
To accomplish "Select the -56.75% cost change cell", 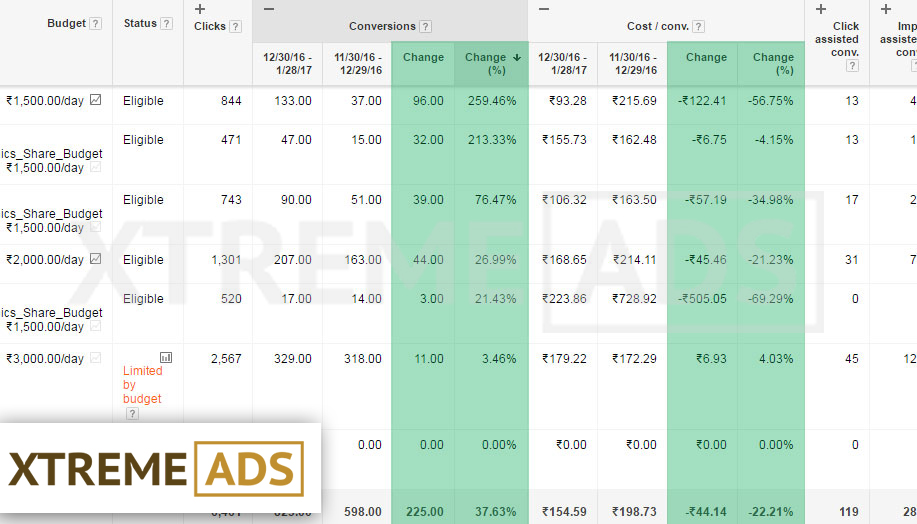I will click(770, 101).
